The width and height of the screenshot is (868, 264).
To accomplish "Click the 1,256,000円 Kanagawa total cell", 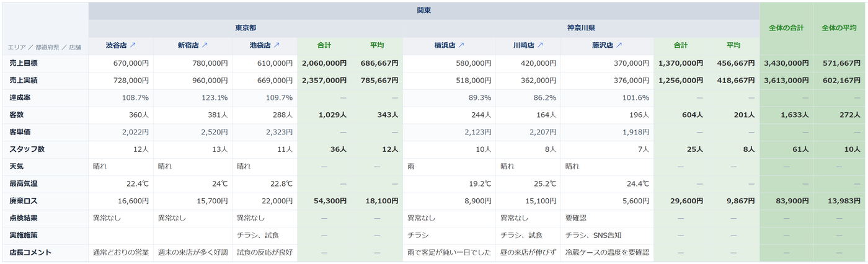I will click(680, 81).
